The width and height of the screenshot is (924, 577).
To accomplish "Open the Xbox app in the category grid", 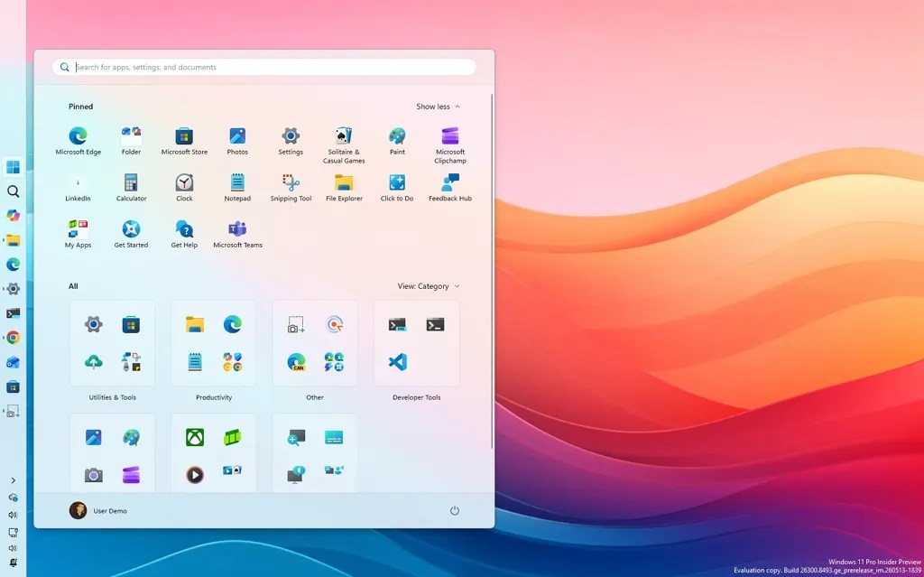I will coord(195,437).
